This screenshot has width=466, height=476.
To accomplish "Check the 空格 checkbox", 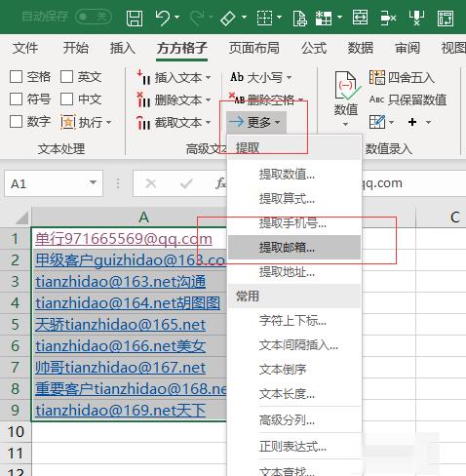I will click(x=16, y=77).
